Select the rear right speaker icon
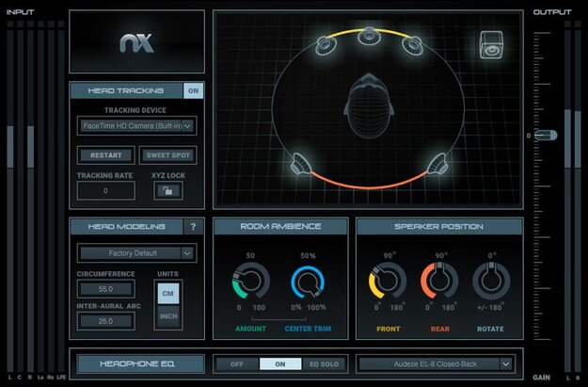Image resolution: width=588 pixels, height=387 pixels. point(437,164)
